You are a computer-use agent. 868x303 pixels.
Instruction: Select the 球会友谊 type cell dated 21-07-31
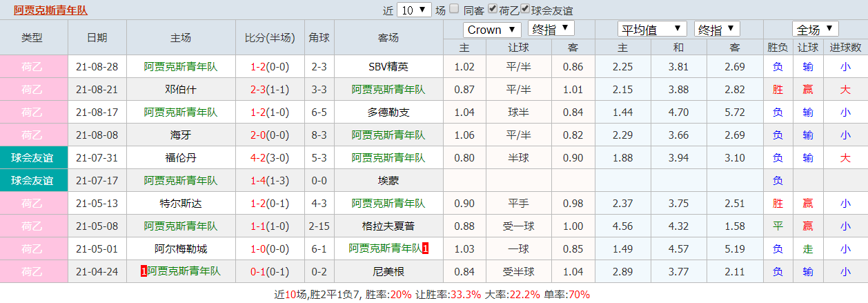click(x=32, y=158)
